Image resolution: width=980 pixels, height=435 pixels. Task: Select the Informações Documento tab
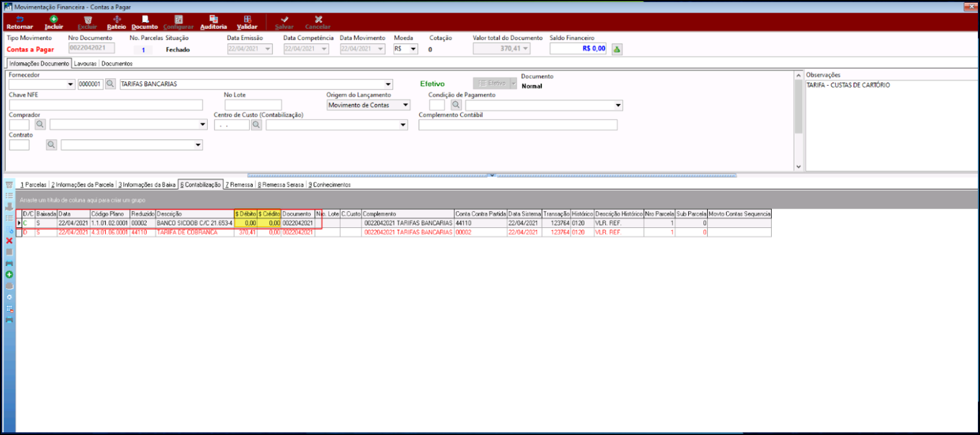39,64
